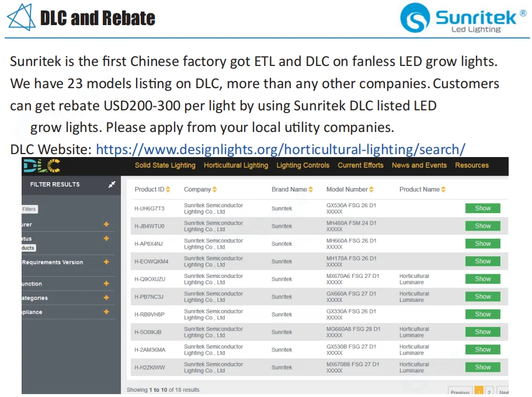Expand the Requirements Version filter
This screenshot has width=532, height=397.
pos(106,262)
